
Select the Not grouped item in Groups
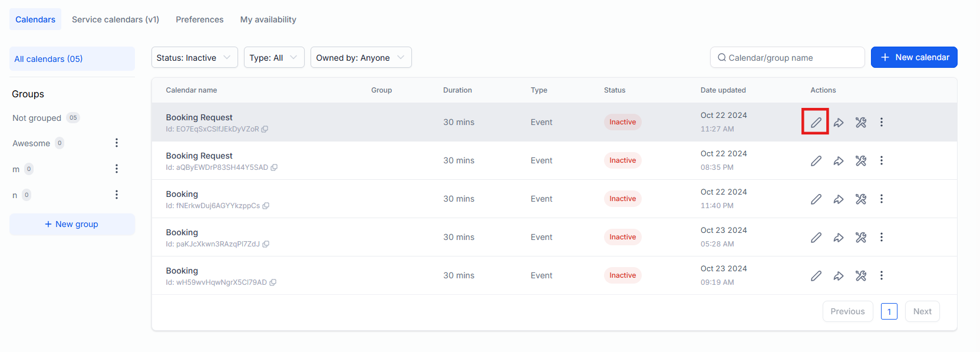click(37, 118)
